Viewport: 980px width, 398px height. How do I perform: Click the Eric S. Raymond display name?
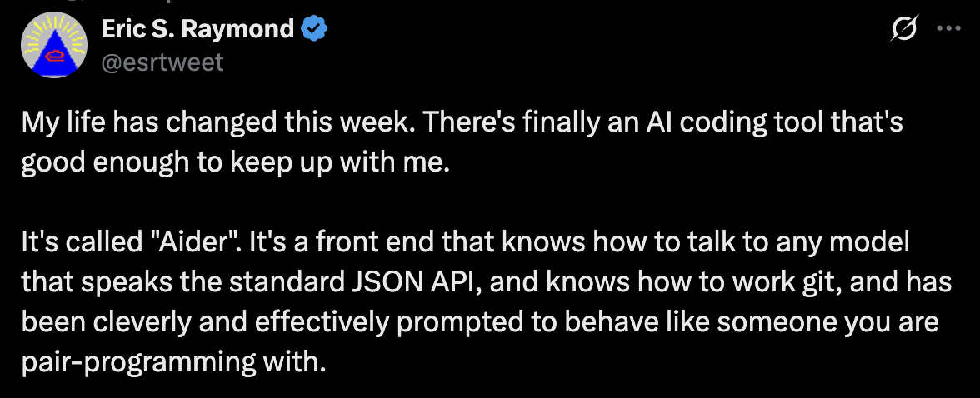pos(198,29)
